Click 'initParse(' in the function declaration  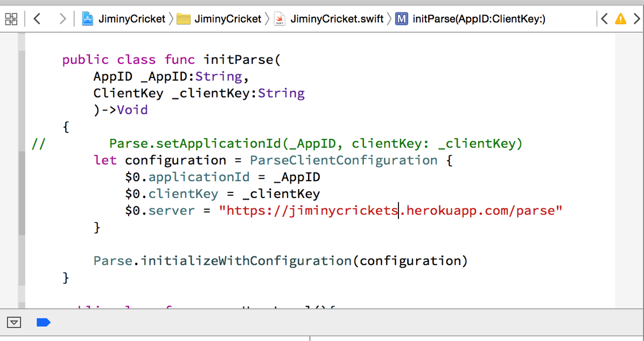pyautogui.click(x=242, y=60)
